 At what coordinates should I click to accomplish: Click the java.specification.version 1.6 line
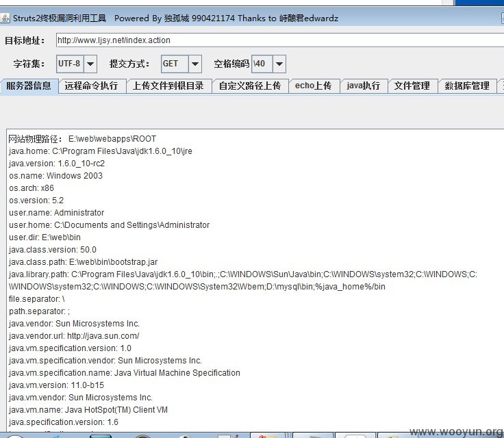coord(64,422)
